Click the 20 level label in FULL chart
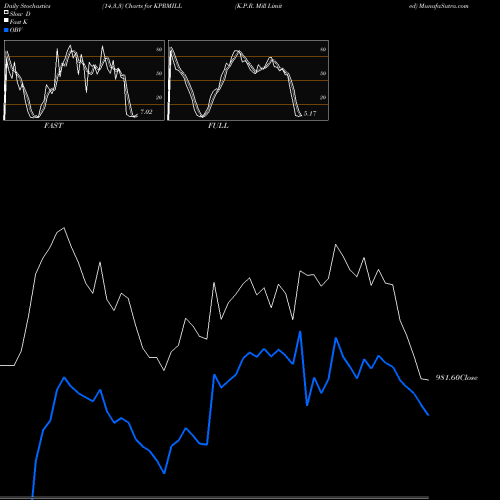This screenshot has width=500, height=500. pyautogui.click(x=323, y=98)
